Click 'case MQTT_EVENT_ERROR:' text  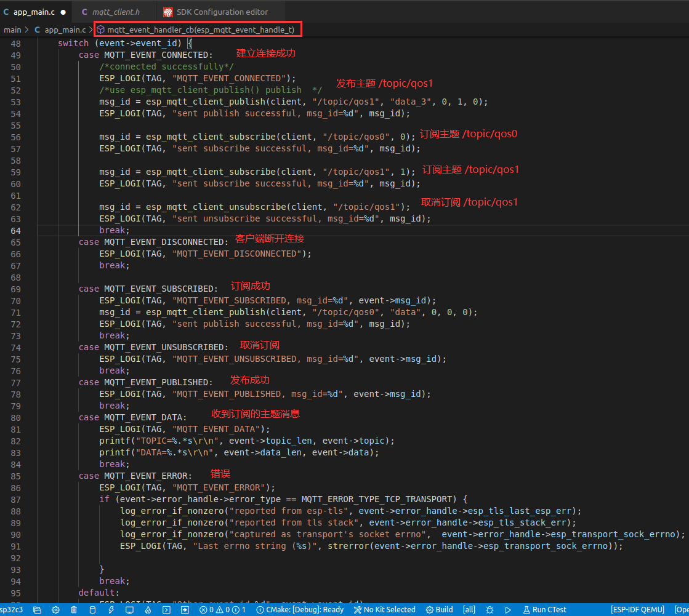pos(135,476)
